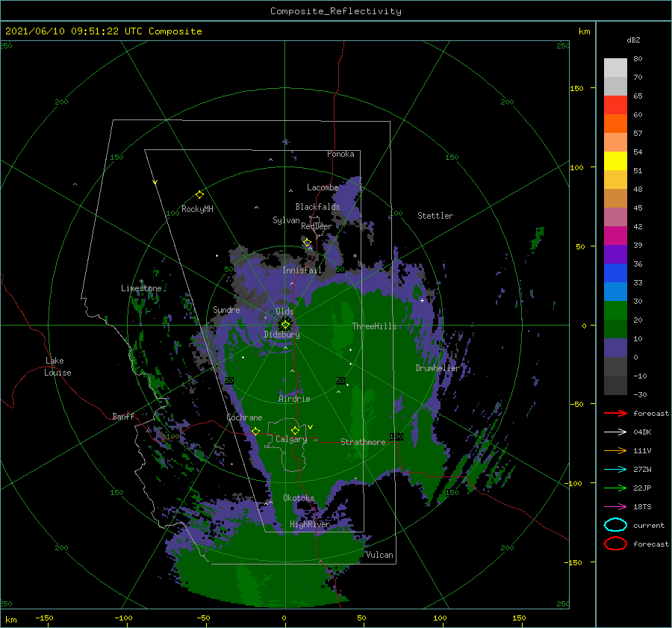Pick the orange 57-60 dBZ swatch
Screen dimensions: 672x628
coord(615,123)
